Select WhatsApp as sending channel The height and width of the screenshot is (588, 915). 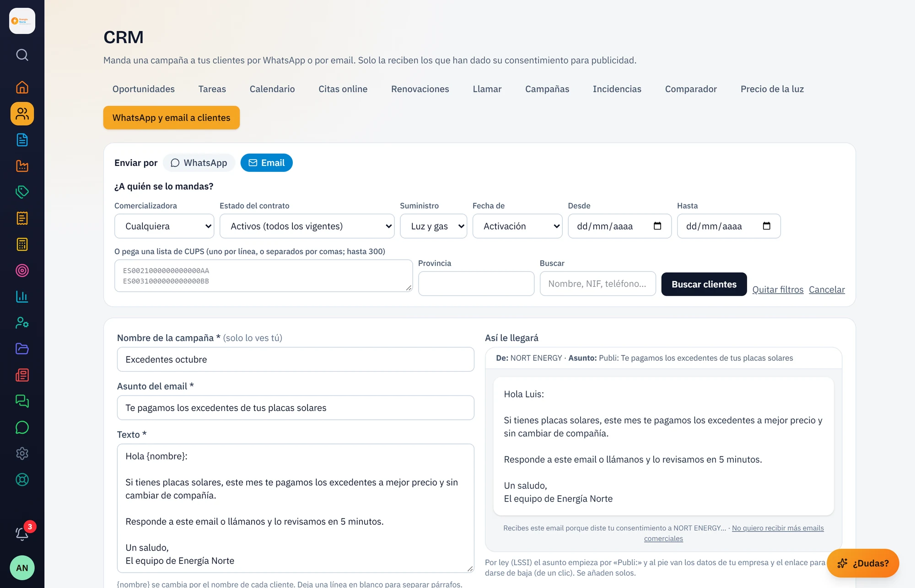coord(199,163)
